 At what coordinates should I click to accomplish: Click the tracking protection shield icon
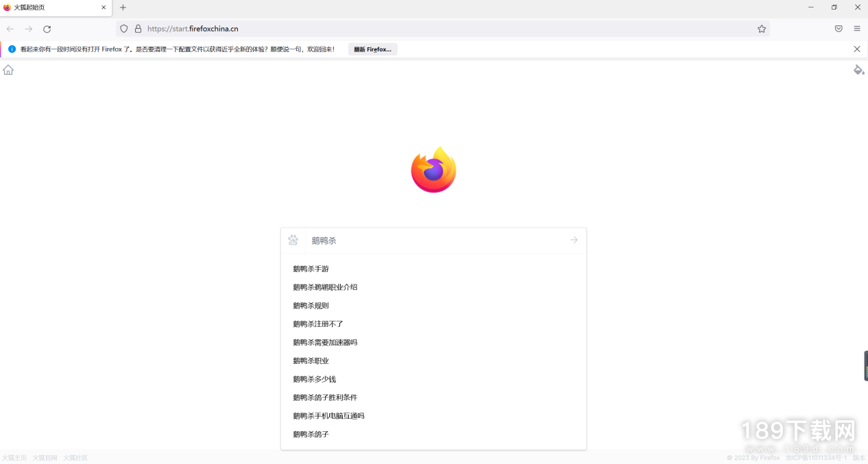(124, 29)
